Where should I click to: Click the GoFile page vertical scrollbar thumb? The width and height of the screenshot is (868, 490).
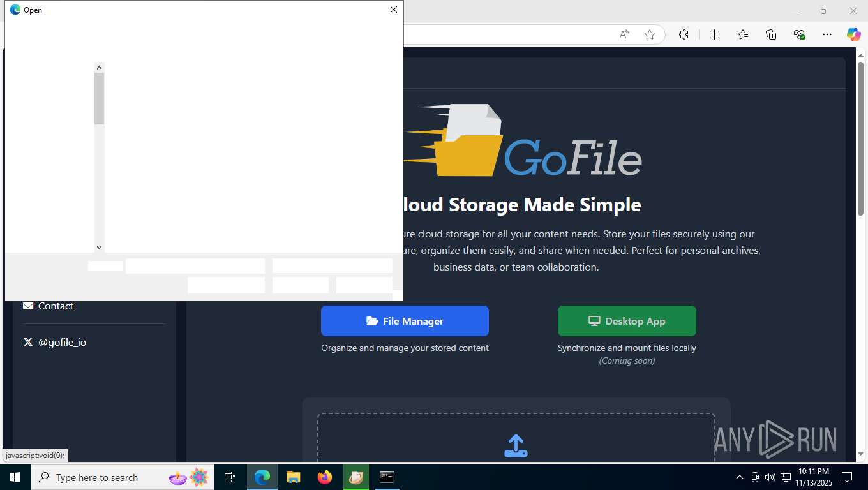[x=860, y=138]
